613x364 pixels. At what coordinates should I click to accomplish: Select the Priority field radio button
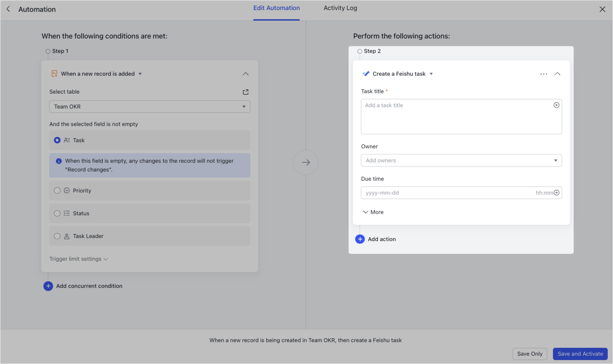pos(57,190)
